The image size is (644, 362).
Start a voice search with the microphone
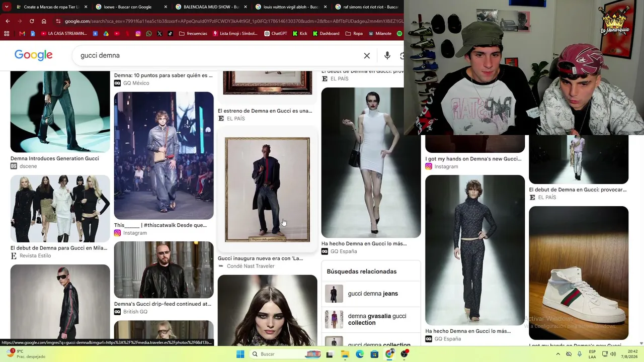[387, 55]
